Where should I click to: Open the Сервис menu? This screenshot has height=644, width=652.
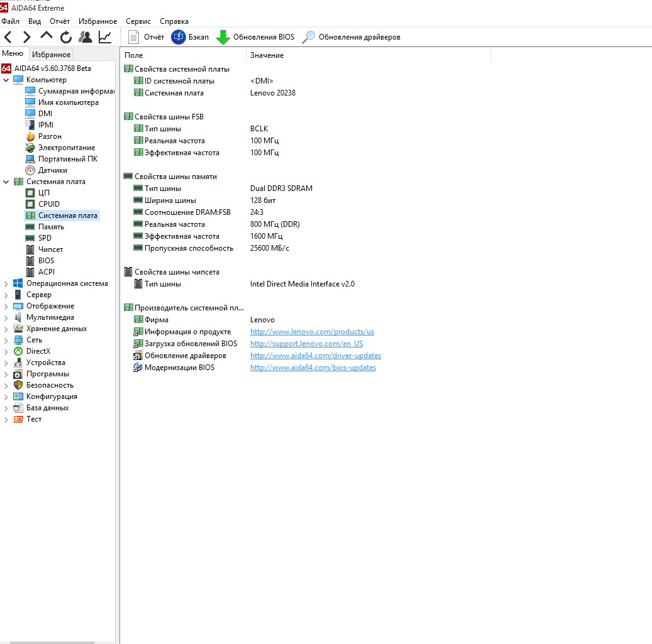click(138, 21)
